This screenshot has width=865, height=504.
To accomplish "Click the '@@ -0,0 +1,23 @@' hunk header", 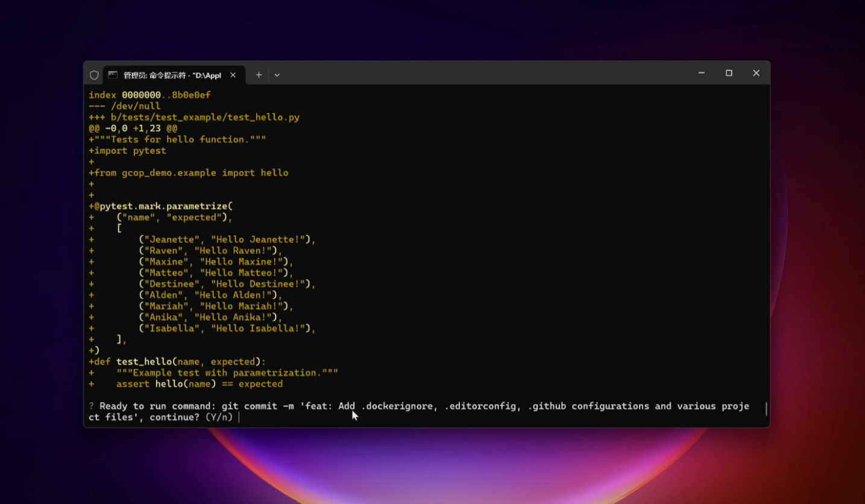I will pyautogui.click(x=131, y=128).
